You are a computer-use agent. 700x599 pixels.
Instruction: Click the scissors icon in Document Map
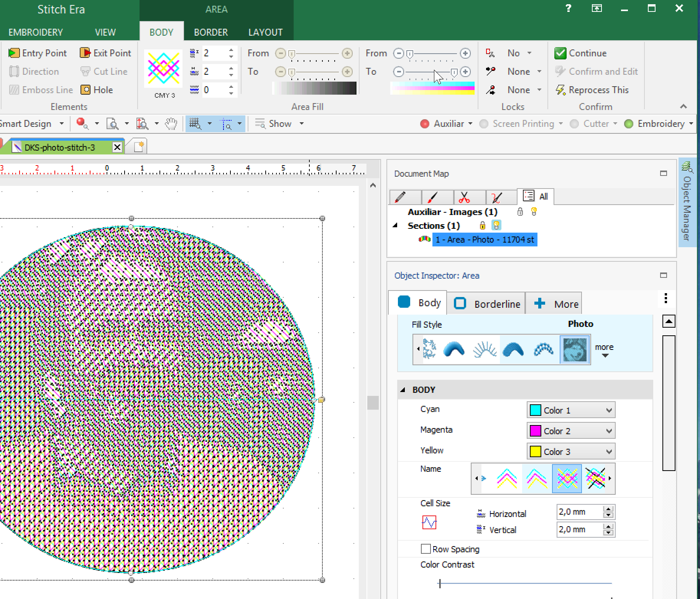[x=464, y=197]
